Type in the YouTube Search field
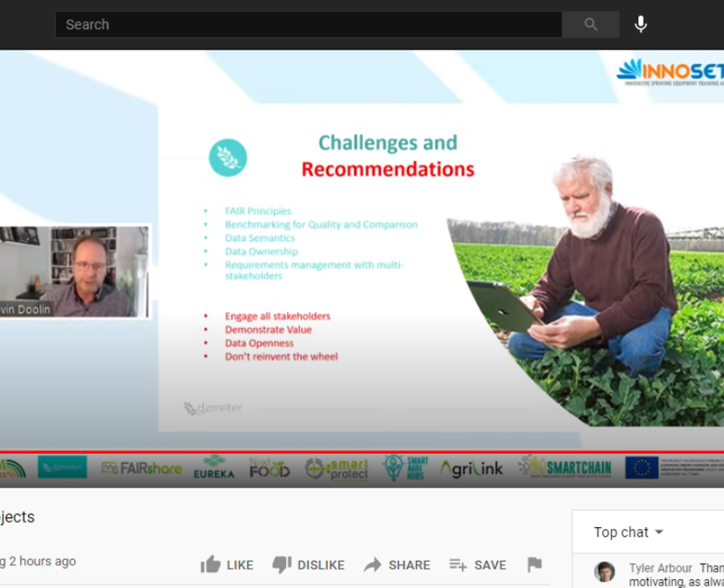 [x=307, y=25]
